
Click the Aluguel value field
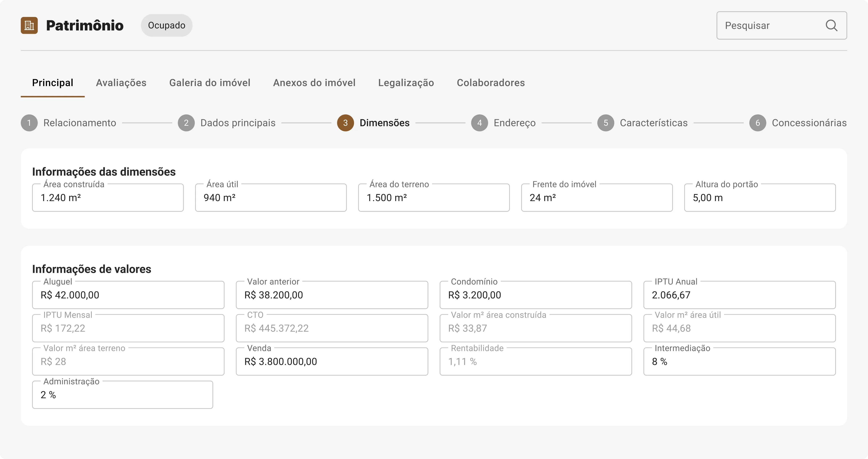128,295
